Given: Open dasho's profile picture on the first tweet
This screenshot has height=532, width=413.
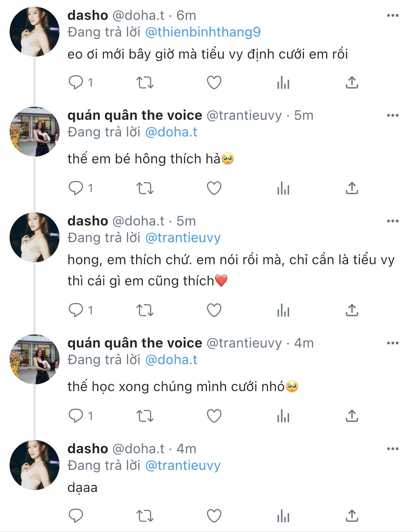Looking at the screenshot, I should (x=35, y=32).
